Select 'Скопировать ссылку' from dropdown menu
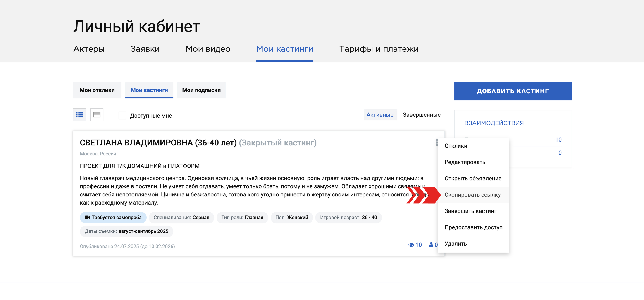This screenshot has height=300, width=644. (x=472, y=195)
